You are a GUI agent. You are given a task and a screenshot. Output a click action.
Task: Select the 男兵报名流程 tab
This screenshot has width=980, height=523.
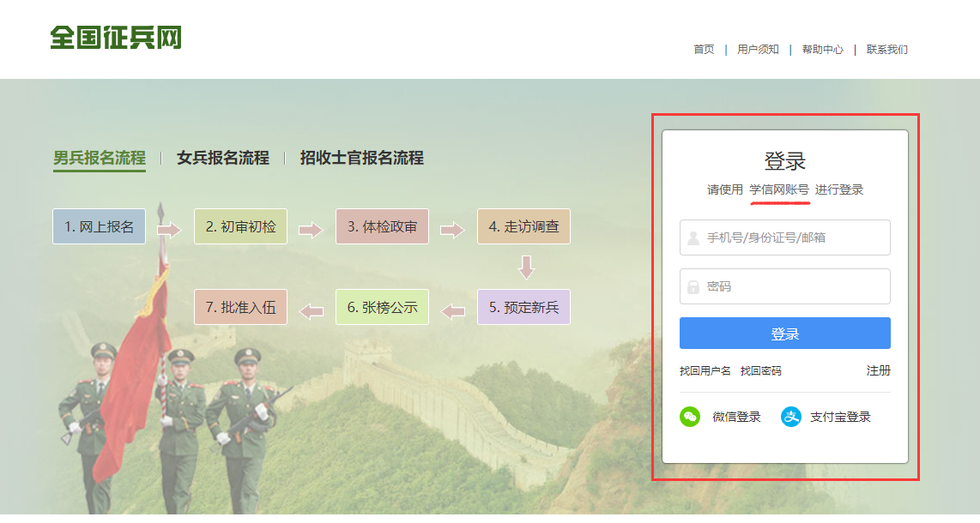pyautogui.click(x=100, y=158)
